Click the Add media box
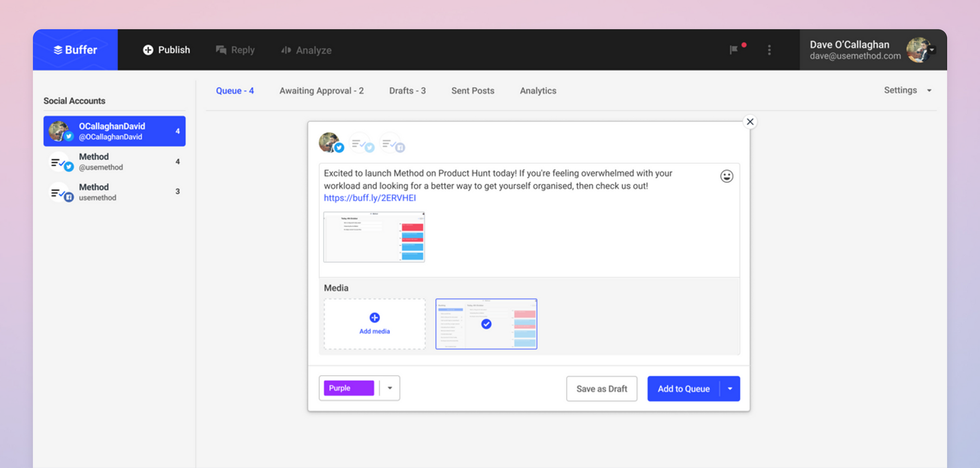The height and width of the screenshot is (468, 980). point(374,324)
